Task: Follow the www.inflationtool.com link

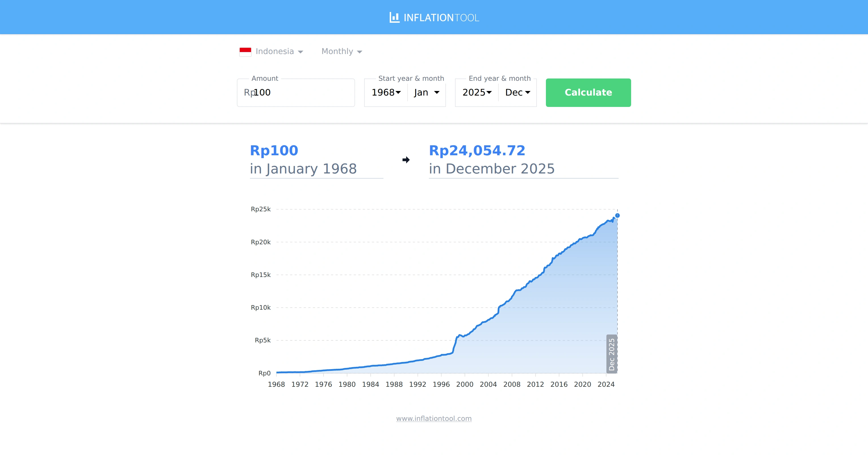Action: click(434, 418)
